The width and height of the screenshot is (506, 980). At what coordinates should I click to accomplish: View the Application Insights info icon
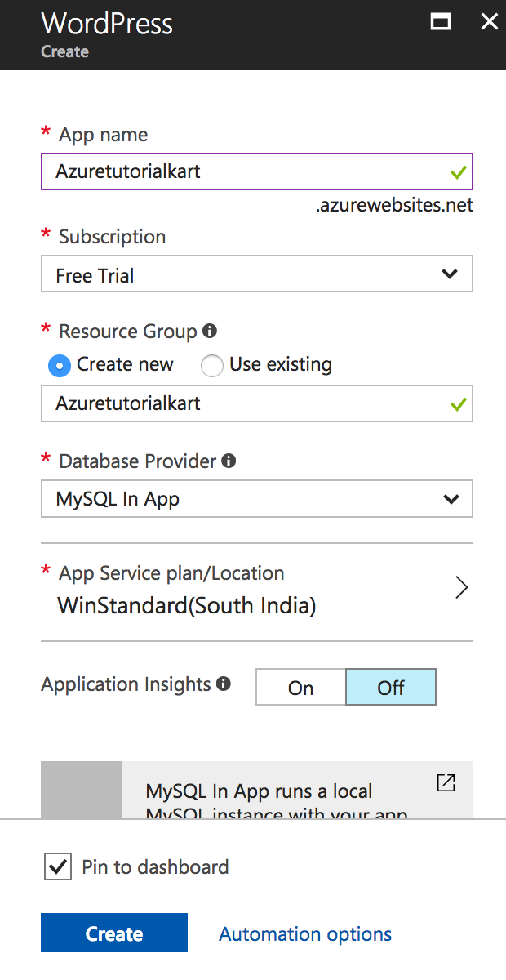(223, 684)
